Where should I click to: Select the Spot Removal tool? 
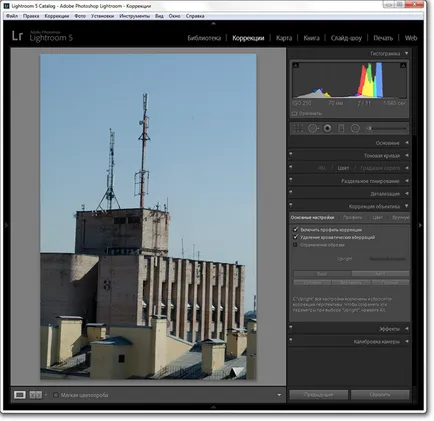point(313,128)
